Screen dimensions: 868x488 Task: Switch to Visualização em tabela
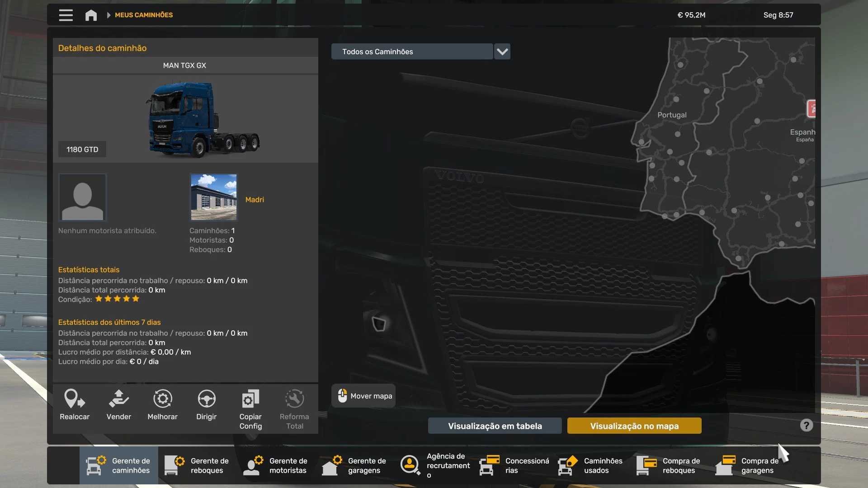tap(495, 426)
